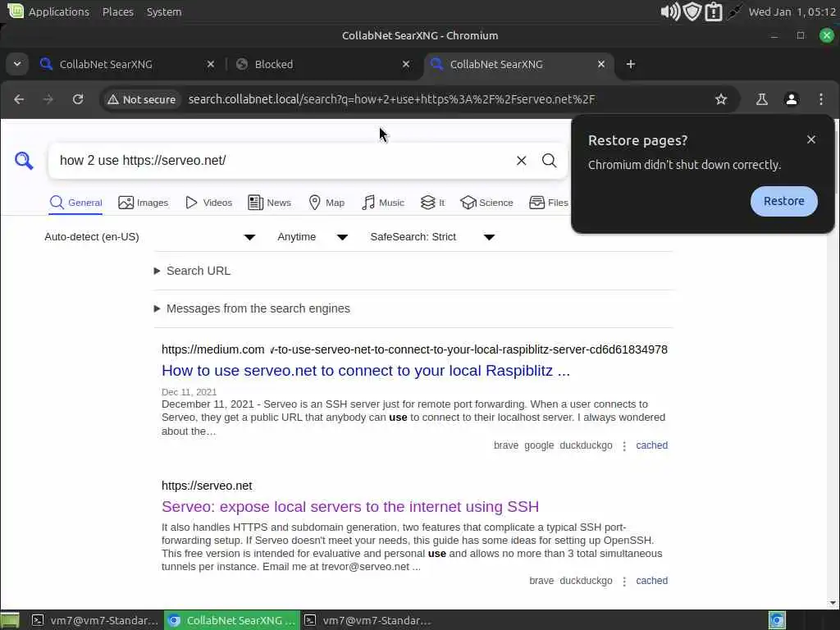840x630 pixels.
Task: Switch to the News category
Action: point(269,203)
